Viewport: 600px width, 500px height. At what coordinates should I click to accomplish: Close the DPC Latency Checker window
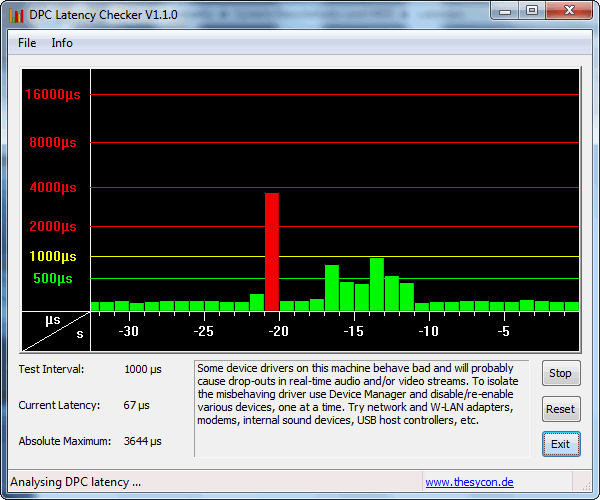[x=569, y=11]
